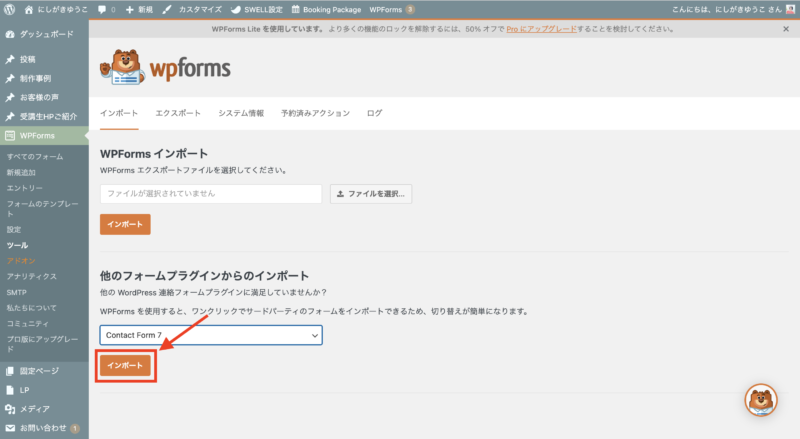Expand the Contact Form 7 dropdown
The height and width of the screenshot is (439, 800).
tap(211, 335)
